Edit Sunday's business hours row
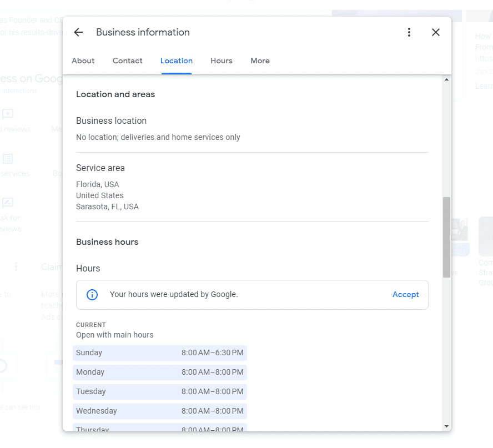This screenshot has height=448, width=493. coord(160,353)
